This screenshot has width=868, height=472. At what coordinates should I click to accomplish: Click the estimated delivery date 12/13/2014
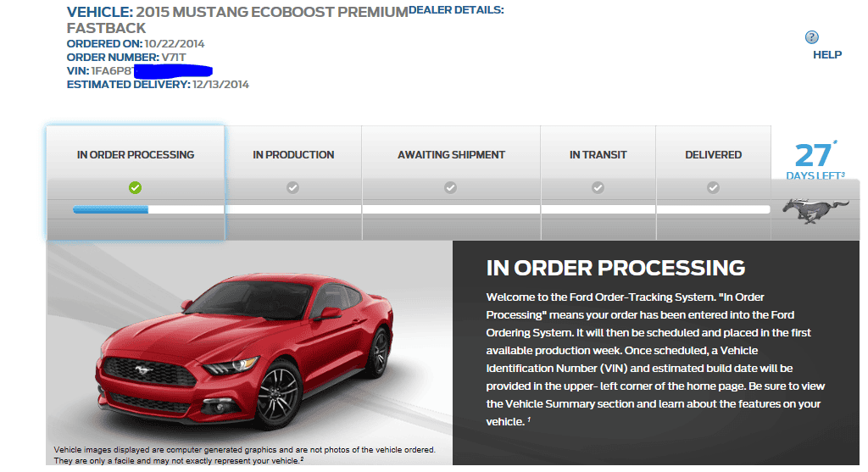point(221,85)
